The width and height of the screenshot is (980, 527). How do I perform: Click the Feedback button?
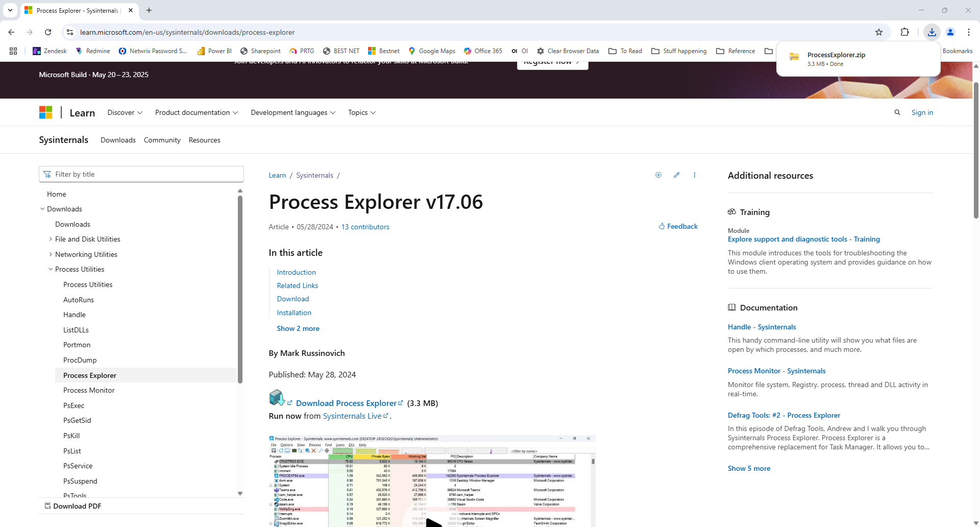point(678,226)
